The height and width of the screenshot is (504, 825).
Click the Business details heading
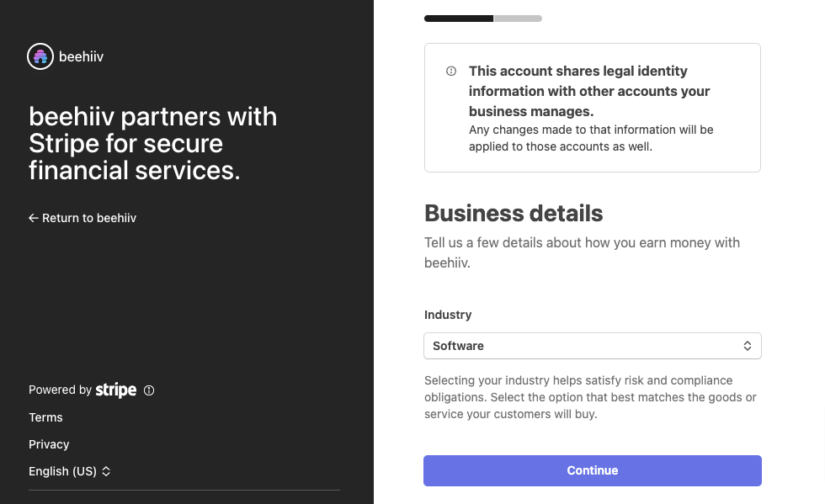514,213
